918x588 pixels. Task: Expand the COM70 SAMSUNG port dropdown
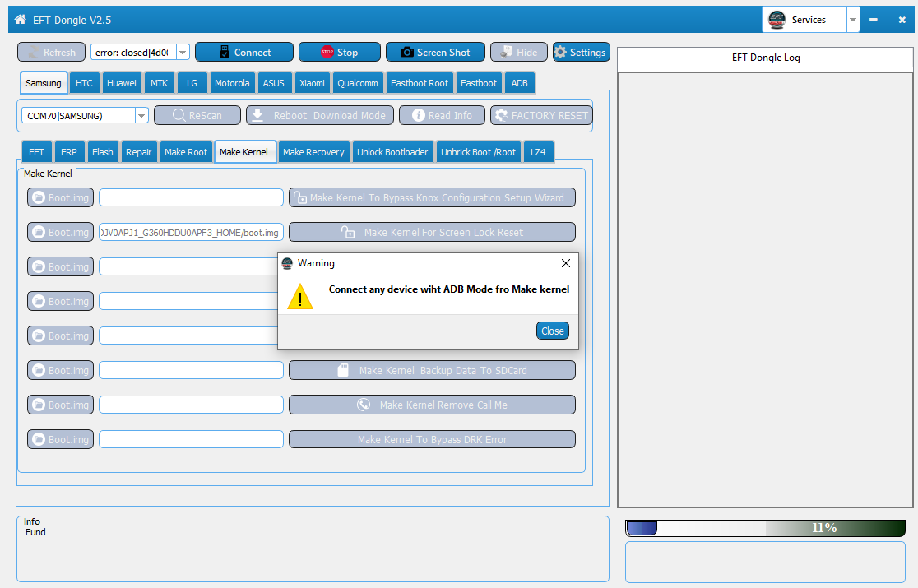141,116
